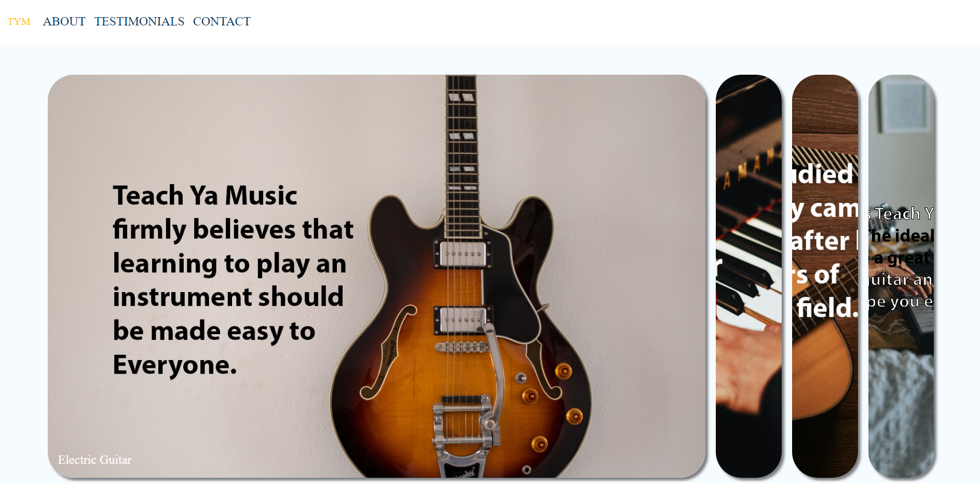The image size is (980, 483).
Task: Expand the grey bedroom panel on far right
Action: click(x=901, y=276)
